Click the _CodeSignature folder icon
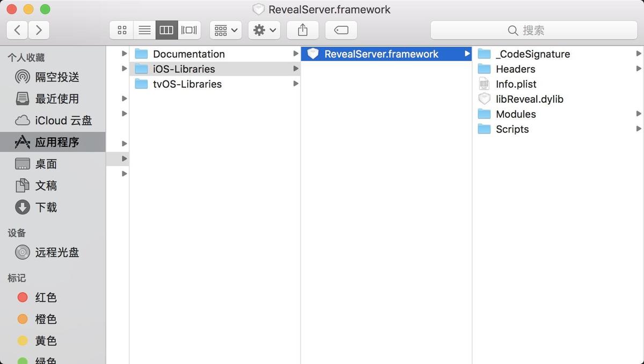Viewport: 644px width, 364px height. click(484, 54)
